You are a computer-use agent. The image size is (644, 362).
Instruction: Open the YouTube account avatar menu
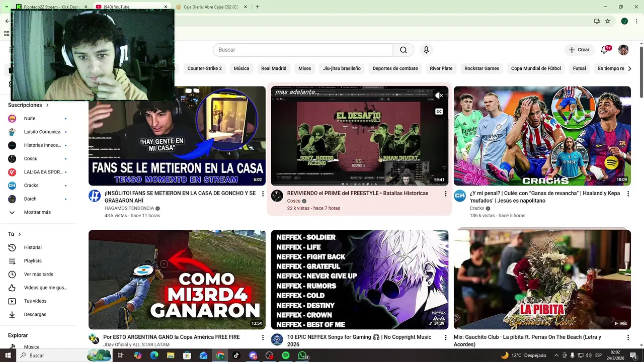(623, 50)
